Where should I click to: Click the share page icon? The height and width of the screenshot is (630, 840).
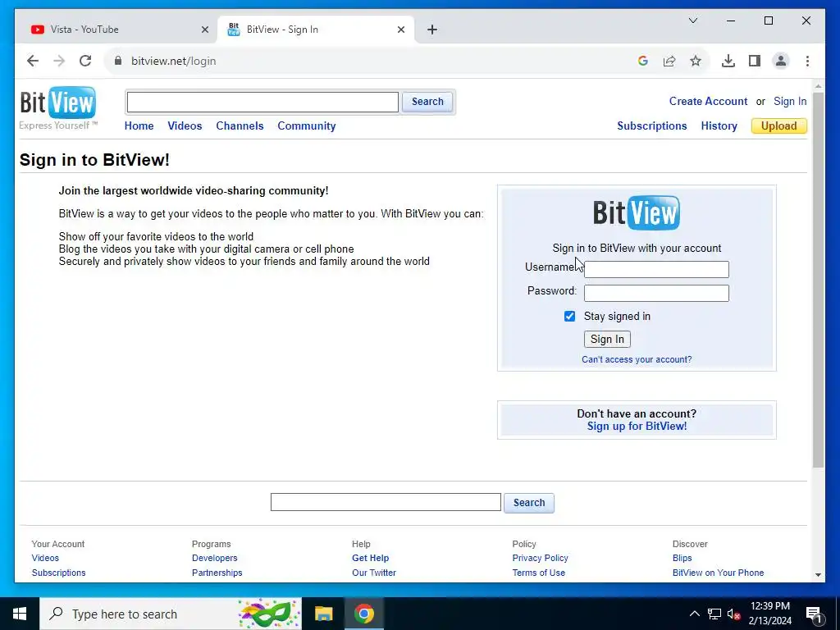(x=669, y=61)
